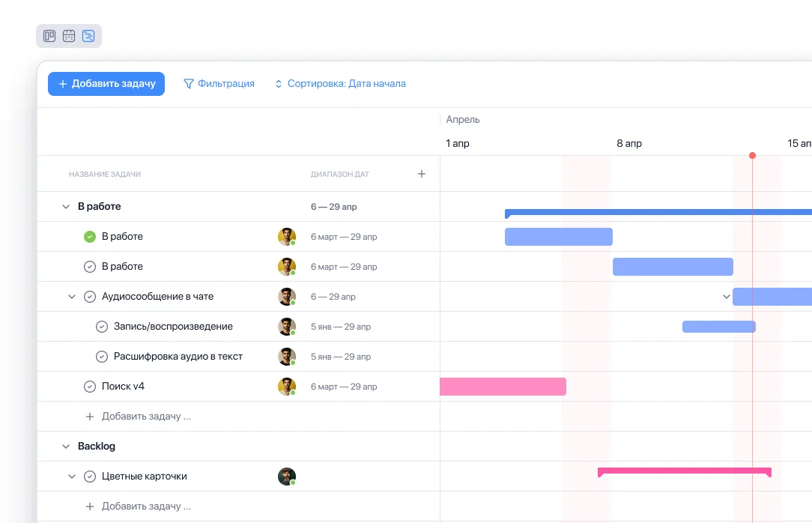Mark Поиск v4 task as complete
The image size is (812, 523).
[x=90, y=387]
